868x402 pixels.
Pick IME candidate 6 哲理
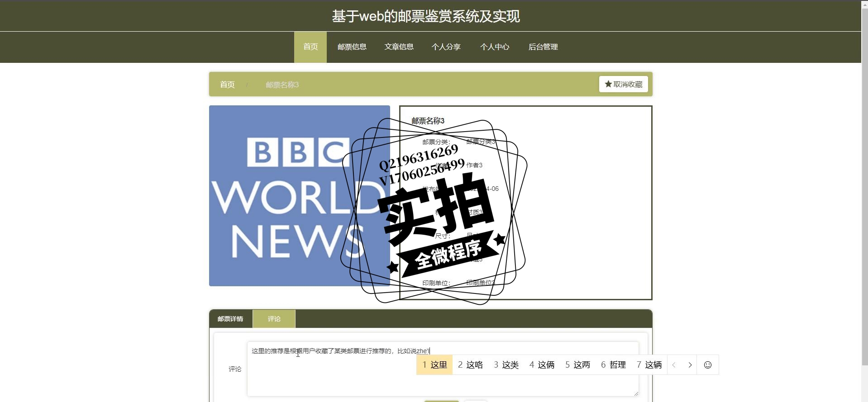[613, 365]
